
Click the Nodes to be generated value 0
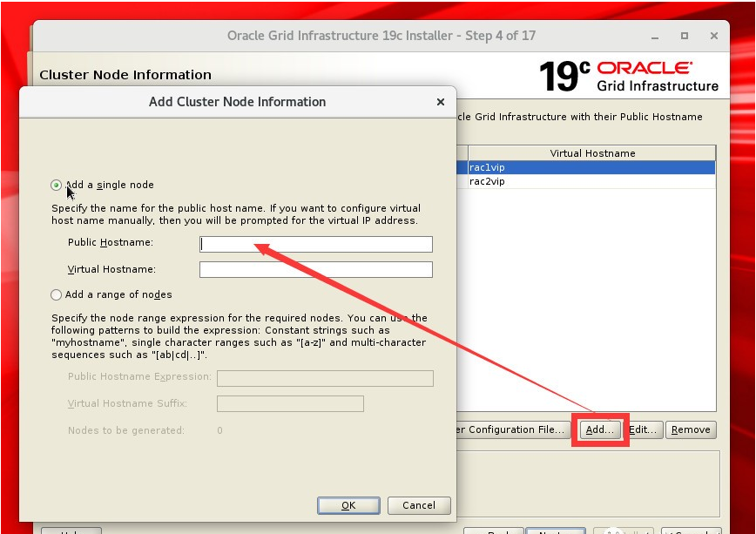point(219,430)
